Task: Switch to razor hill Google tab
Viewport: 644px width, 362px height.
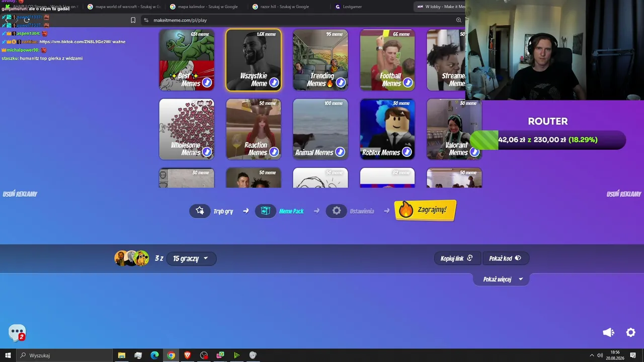Action: (x=288, y=7)
